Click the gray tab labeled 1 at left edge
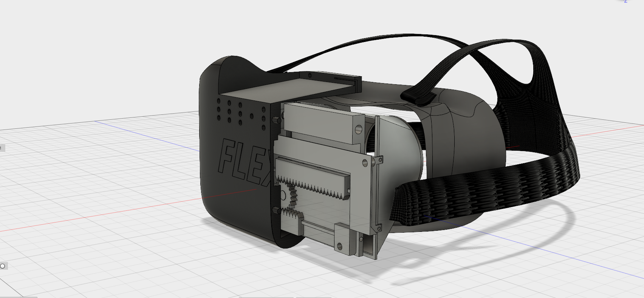The image size is (644, 298). coord(2,148)
